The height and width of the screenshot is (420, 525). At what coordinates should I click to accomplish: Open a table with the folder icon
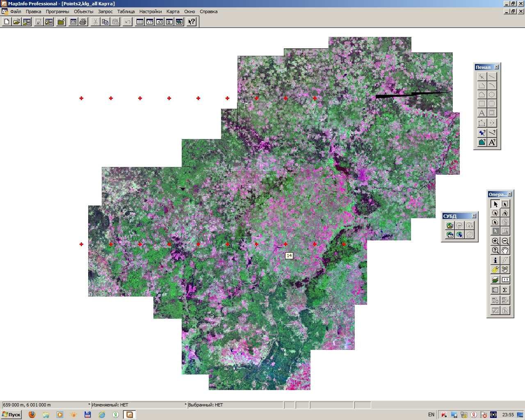[17, 22]
